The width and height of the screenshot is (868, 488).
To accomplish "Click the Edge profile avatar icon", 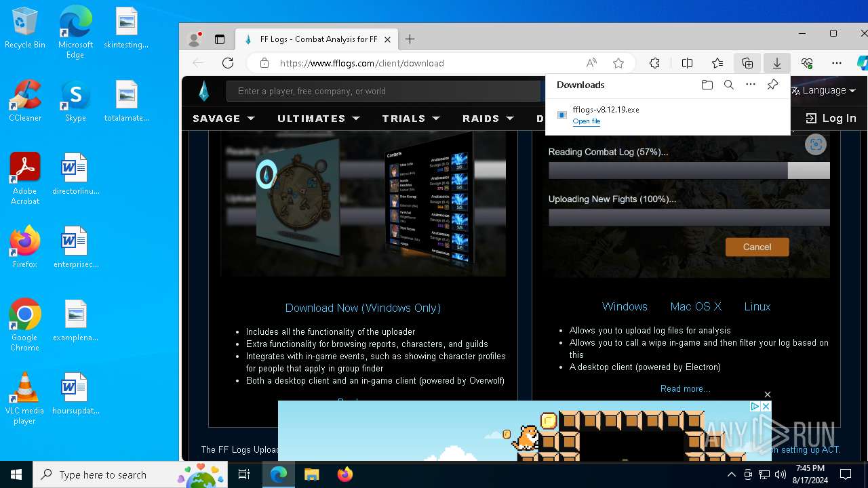I will (195, 39).
